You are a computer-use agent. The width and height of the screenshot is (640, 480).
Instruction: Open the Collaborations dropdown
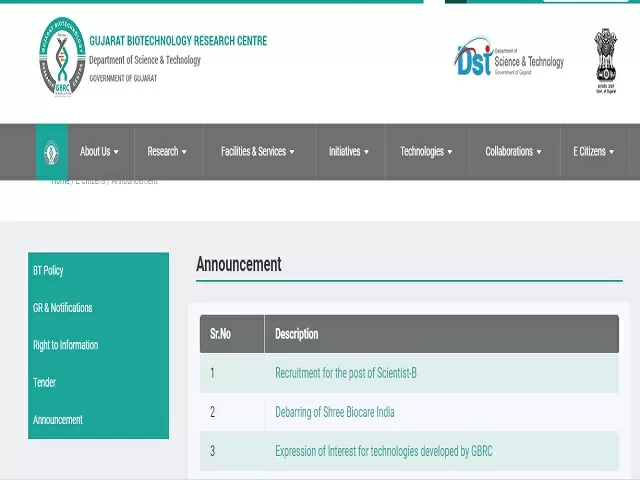513,152
